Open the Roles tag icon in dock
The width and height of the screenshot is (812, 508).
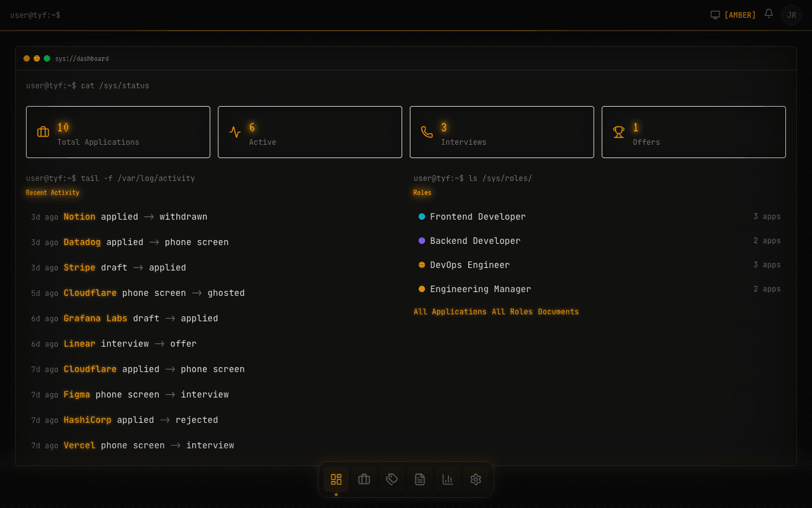click(391, 479)
